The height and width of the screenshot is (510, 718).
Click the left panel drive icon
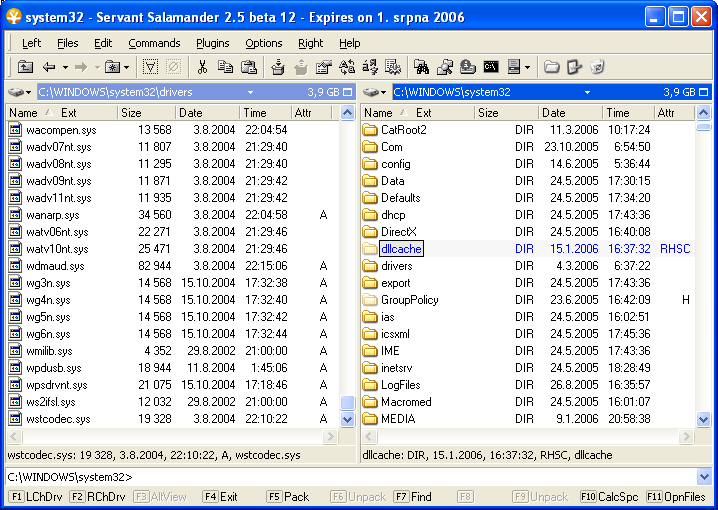point(16,92)
